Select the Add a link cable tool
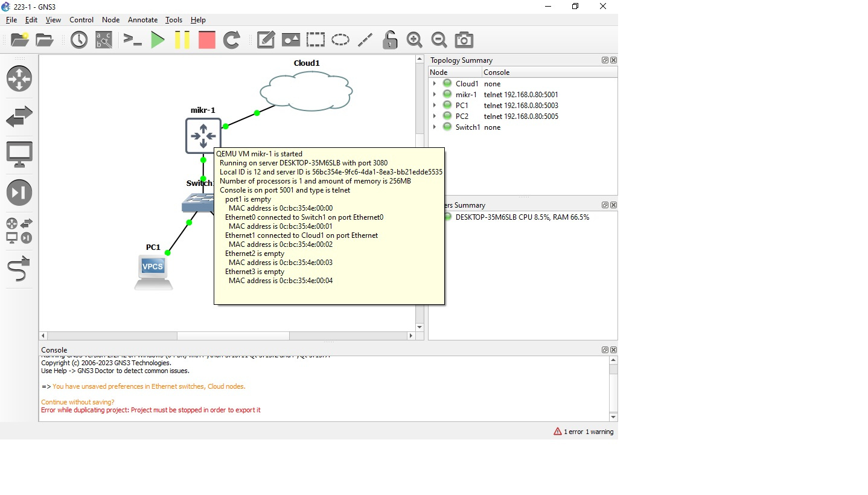 pos(19,269)
